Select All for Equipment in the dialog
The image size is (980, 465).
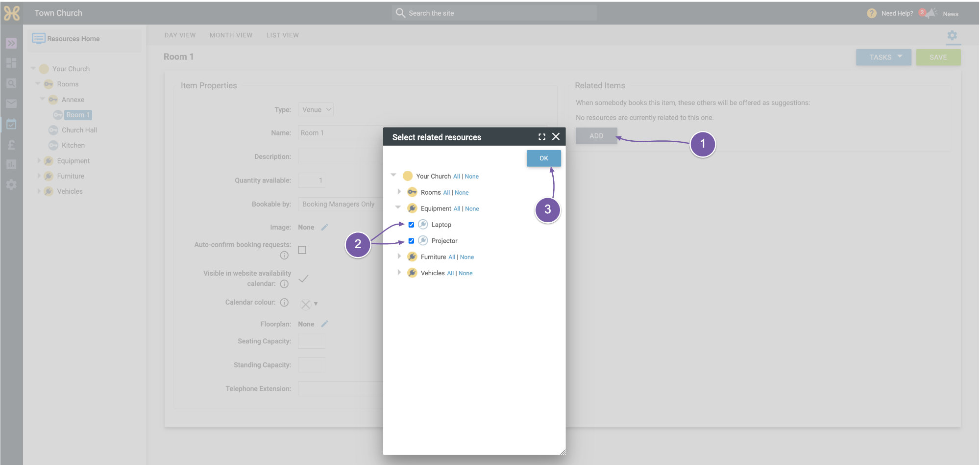pos(457,209)
